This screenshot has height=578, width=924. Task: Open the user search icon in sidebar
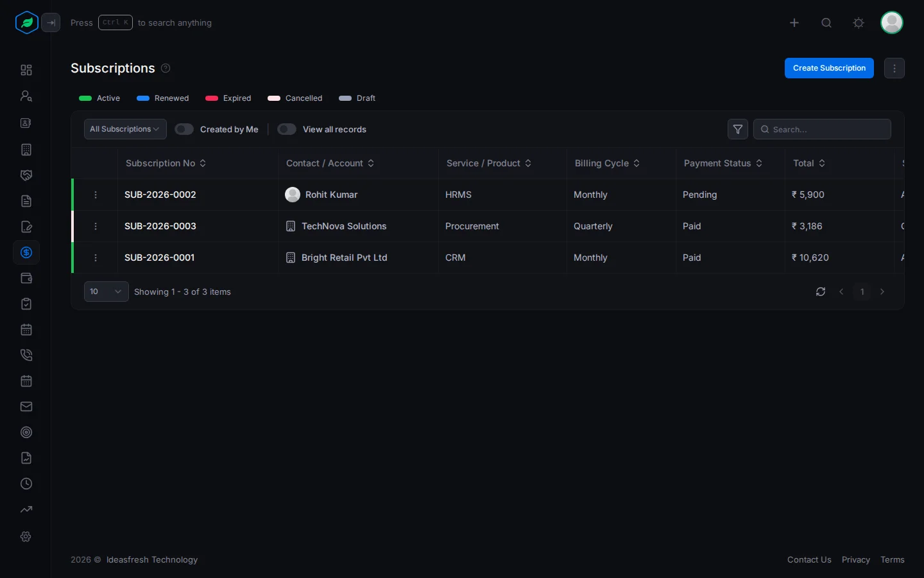pos(26,96)
